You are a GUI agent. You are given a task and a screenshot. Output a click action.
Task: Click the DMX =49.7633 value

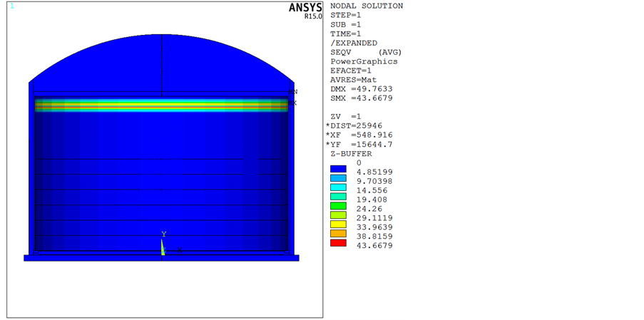[x=362, y=89]
